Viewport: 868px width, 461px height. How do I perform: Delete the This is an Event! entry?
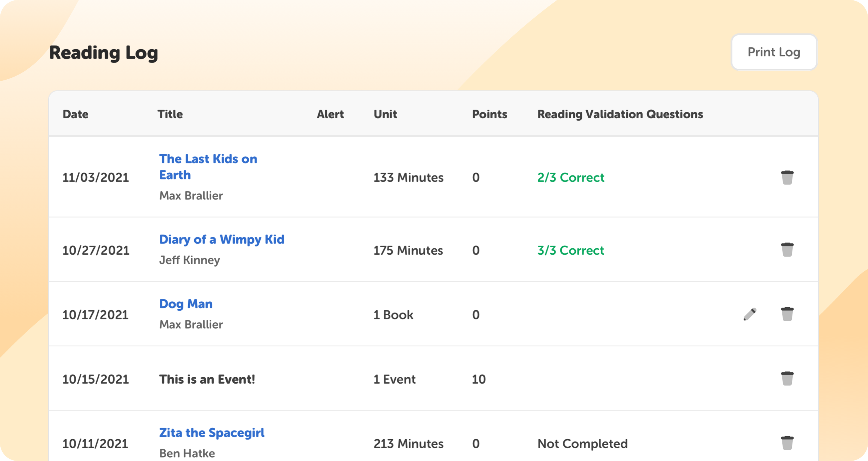[x=787, y=379]
